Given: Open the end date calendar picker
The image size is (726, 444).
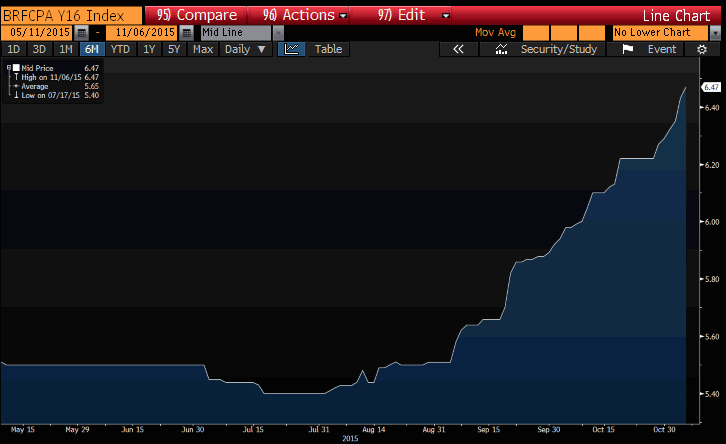Looking at the screenshot, I should click(186, 32).
